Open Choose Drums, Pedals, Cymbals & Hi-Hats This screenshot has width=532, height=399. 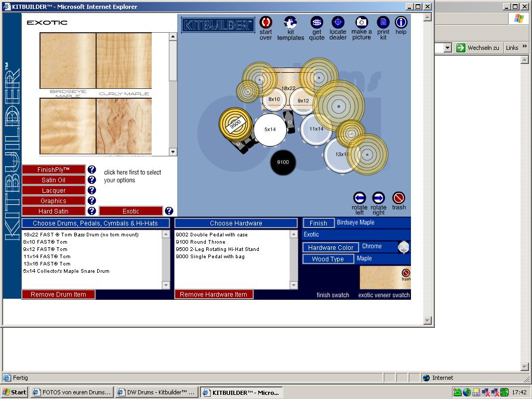[96, 223]
